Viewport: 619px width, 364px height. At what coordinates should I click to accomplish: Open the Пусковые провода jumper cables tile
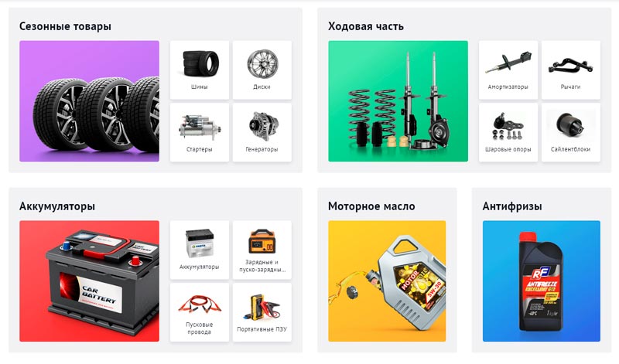pyautogui.click(x=200, y=312)
